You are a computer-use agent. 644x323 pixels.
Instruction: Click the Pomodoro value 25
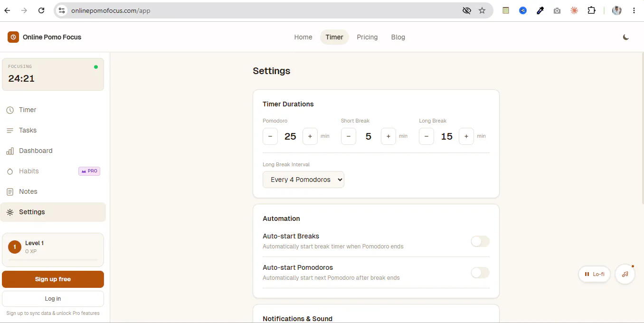(x=290, y=136)
